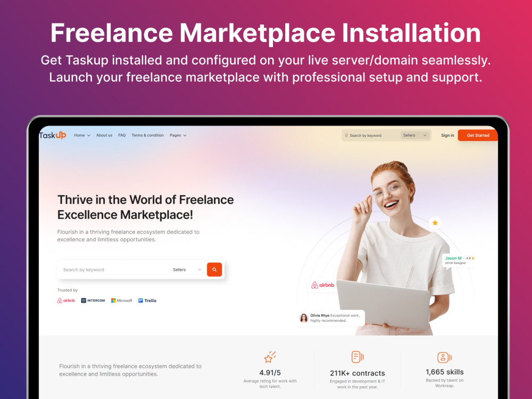Image resolution: width=532 pixels, height=399 pixels.
Task: Click the Microsoft logo
Action: coord(121,301)
